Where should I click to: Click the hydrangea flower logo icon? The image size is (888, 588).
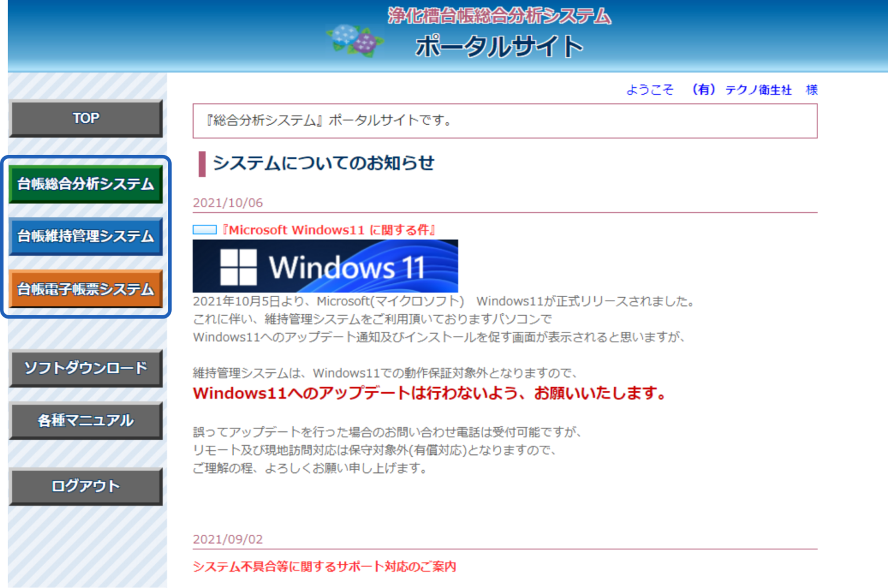(x=355, y=40)
